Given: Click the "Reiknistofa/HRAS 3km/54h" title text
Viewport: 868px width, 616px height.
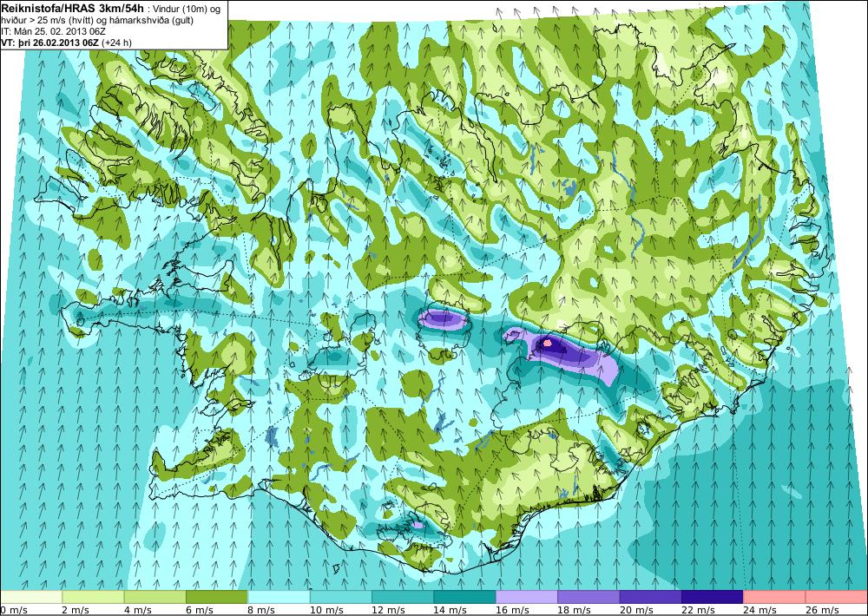Looking at the screenshot, I should coord(72,7).
